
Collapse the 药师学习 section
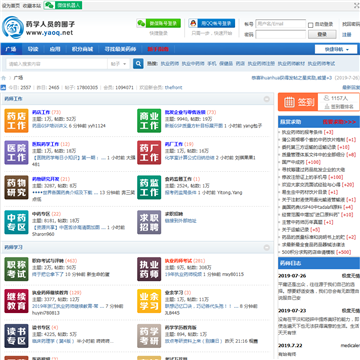point(267,248)
